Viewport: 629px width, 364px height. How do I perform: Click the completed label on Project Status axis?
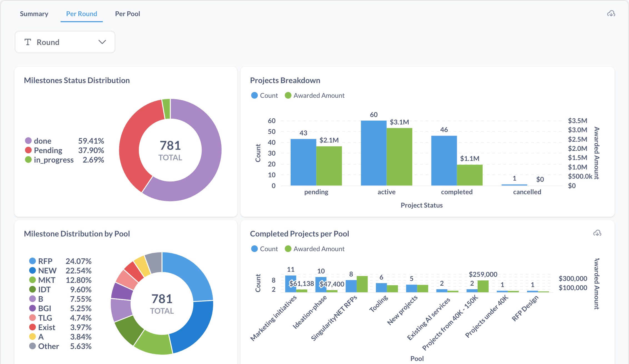click(x=457, y=192)
